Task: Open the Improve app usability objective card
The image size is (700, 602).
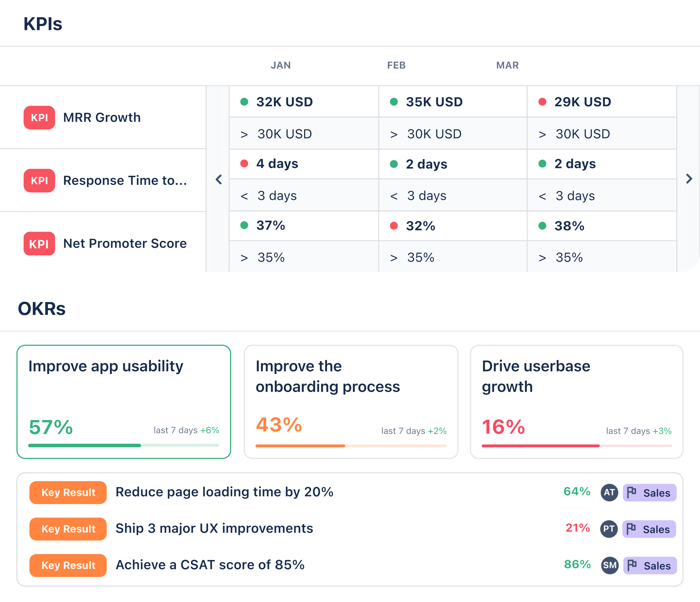Action: point(124,402)
